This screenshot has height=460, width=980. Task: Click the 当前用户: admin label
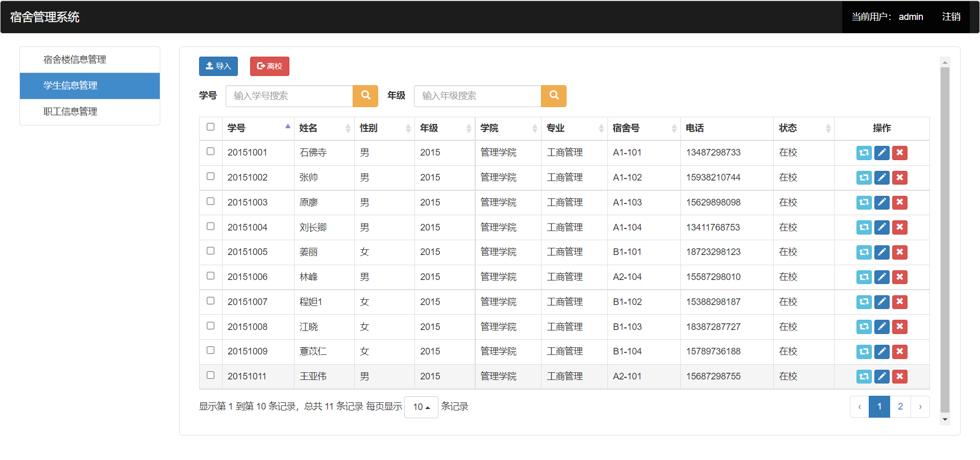(887, 17)
